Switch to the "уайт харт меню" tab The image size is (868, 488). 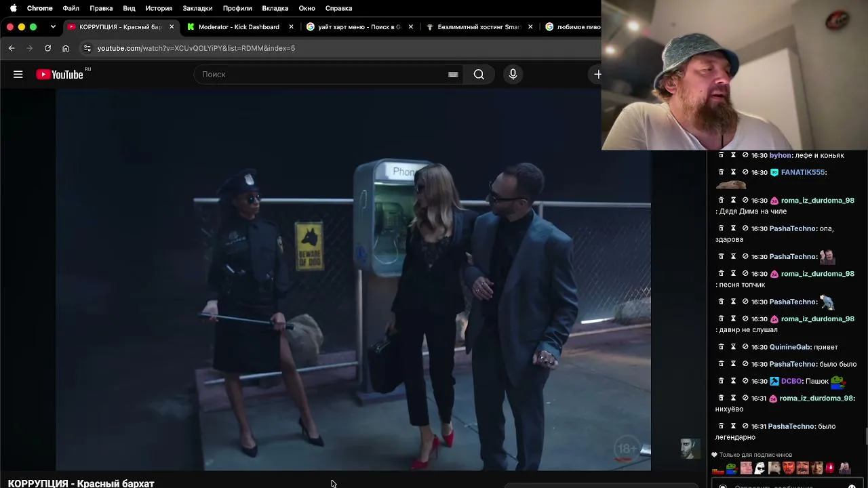(359, 27)
